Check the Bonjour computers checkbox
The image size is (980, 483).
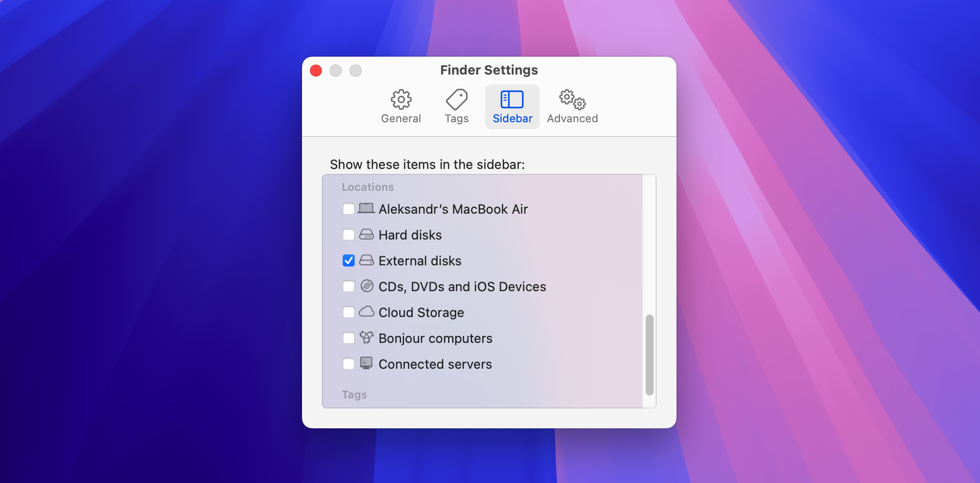(349, 338)
